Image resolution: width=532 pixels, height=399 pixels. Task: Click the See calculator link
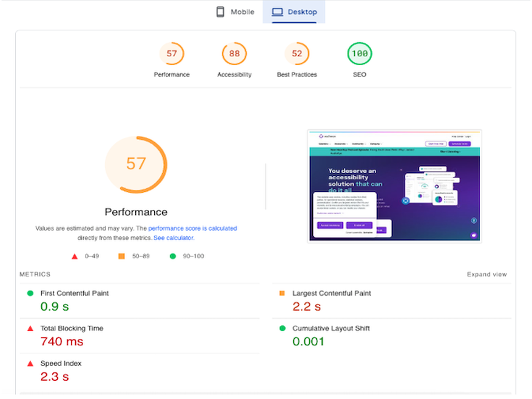(x=173, y=238)
